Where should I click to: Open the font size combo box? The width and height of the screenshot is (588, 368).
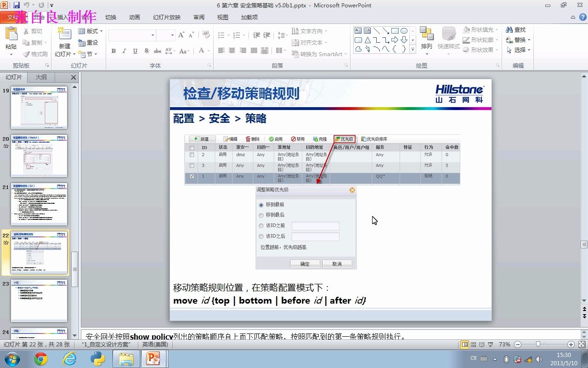pyautogui.click(x=166, y=35)
